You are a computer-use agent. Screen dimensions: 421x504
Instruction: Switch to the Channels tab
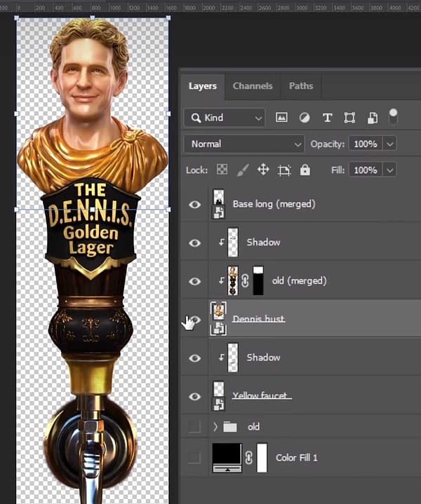click(x=253, y=86)
